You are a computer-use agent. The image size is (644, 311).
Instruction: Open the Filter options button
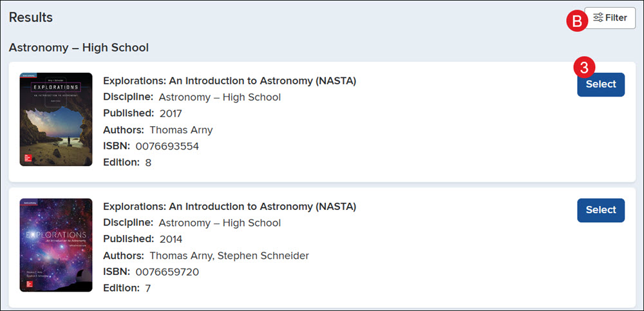pos(610,18)
